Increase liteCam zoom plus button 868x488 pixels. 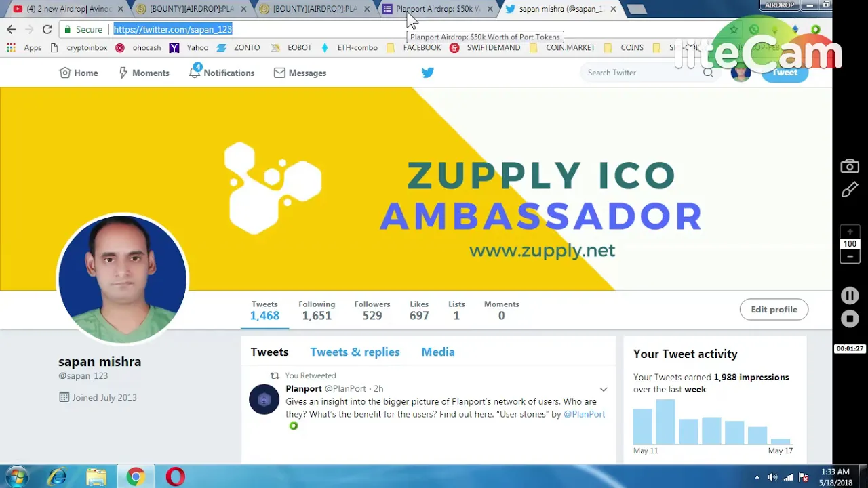(850, 232)
